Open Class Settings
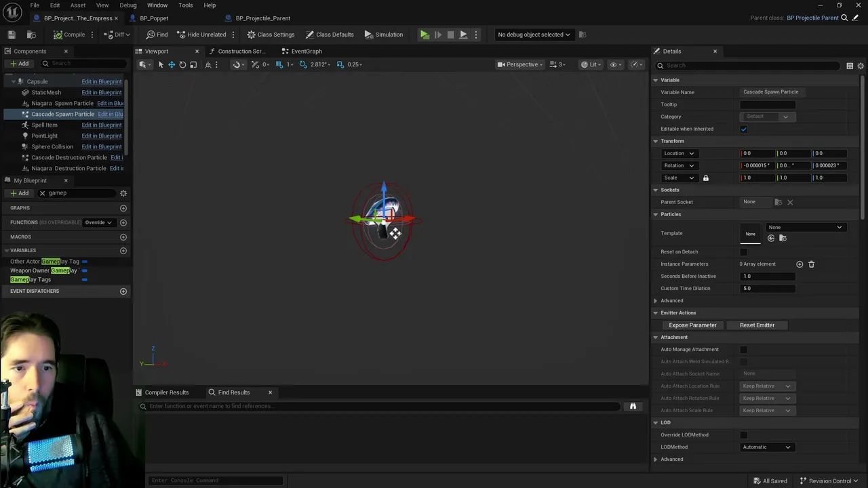 (271, 35)
